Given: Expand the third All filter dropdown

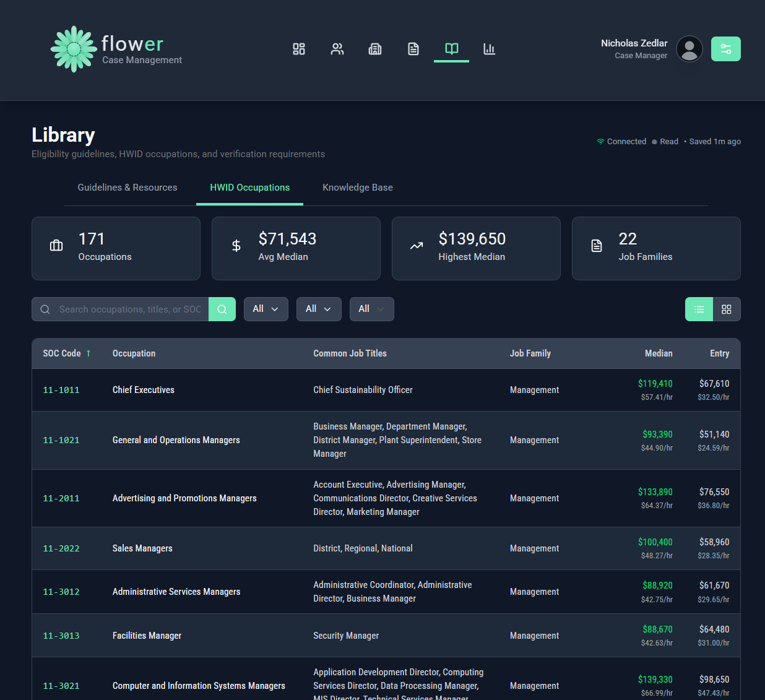Looking at the screenshot, I should coord(371,309).
